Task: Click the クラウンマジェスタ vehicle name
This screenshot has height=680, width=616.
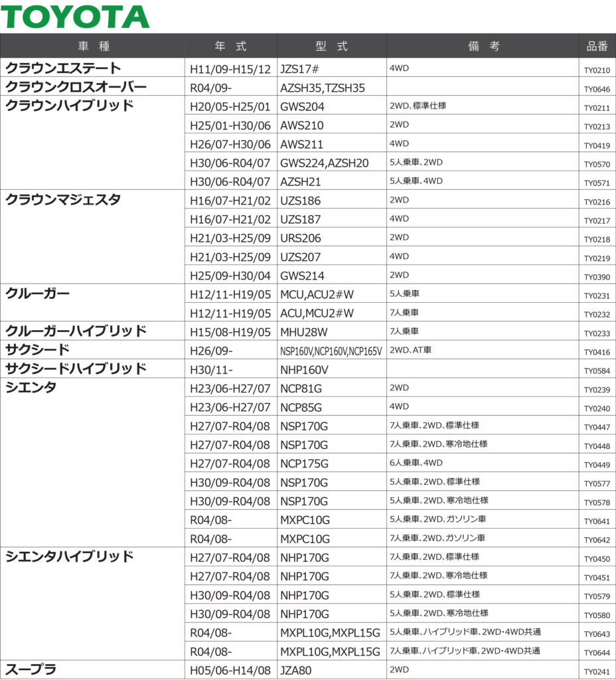Action: 64,199
